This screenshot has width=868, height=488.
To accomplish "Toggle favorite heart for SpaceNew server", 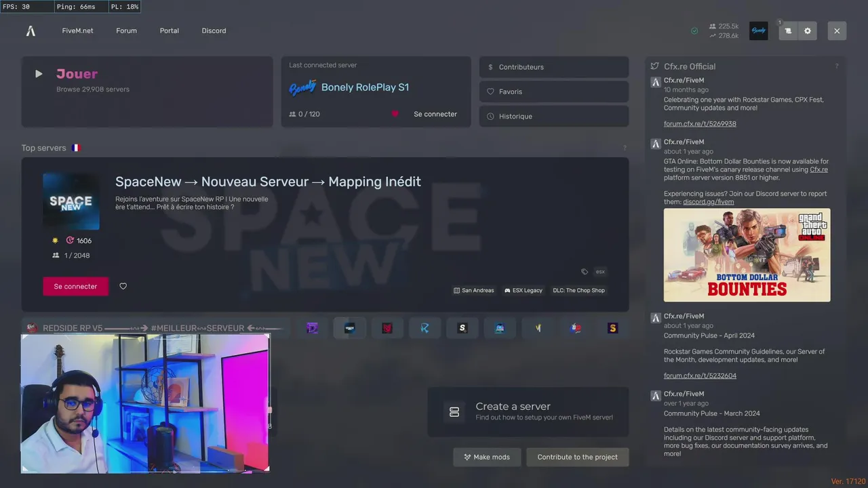I will point(123,287).
